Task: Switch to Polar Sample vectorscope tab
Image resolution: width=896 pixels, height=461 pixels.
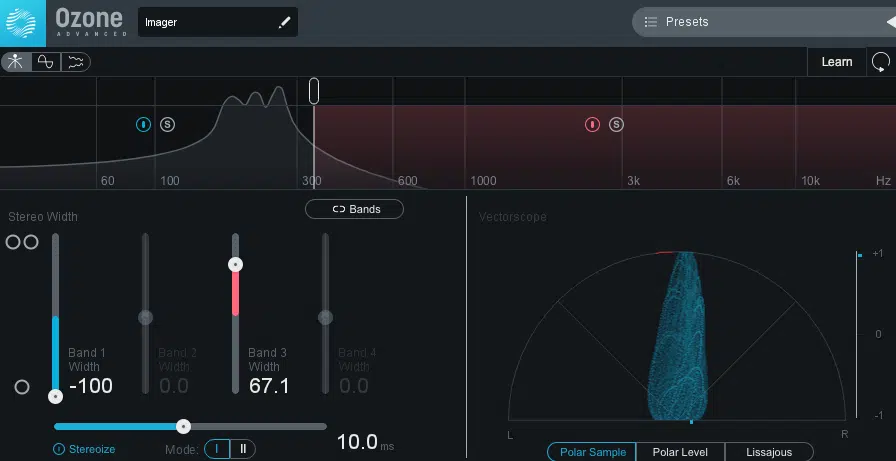Action: (x=592, y=452)
